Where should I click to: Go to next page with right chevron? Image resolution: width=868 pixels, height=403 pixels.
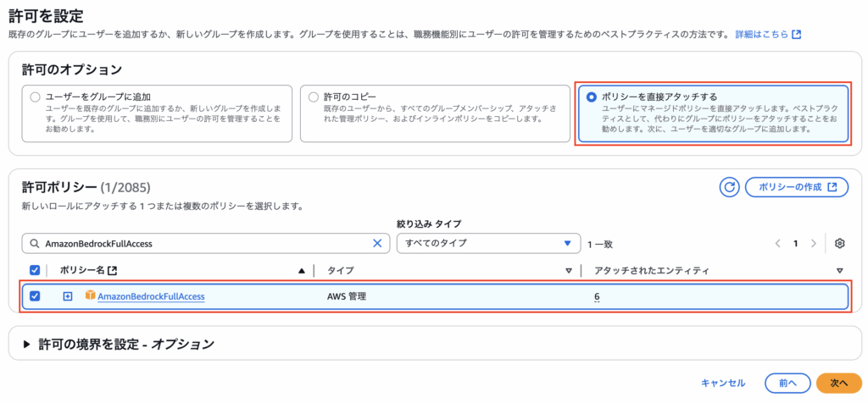click(x=813, y=243)
